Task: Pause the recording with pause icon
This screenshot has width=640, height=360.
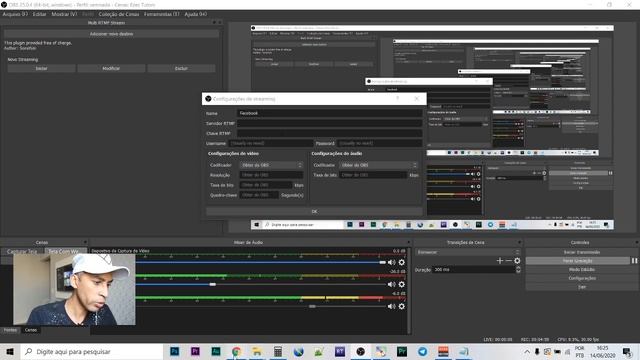Action: 634,261
